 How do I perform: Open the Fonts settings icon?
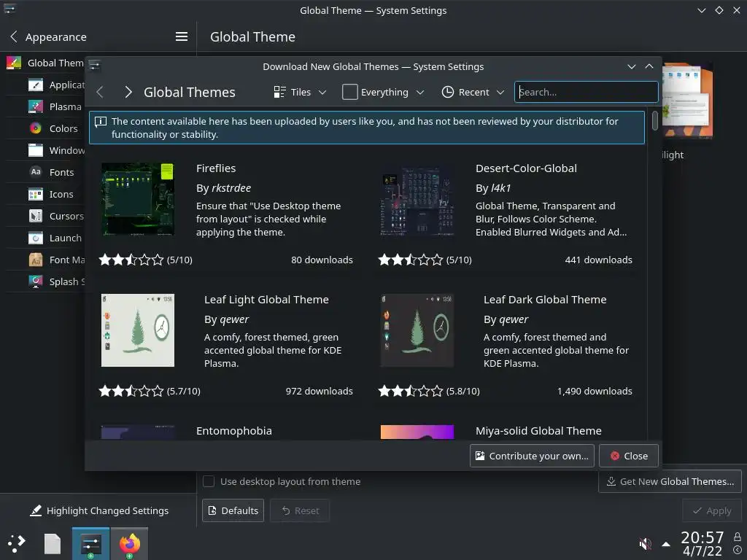36,172
